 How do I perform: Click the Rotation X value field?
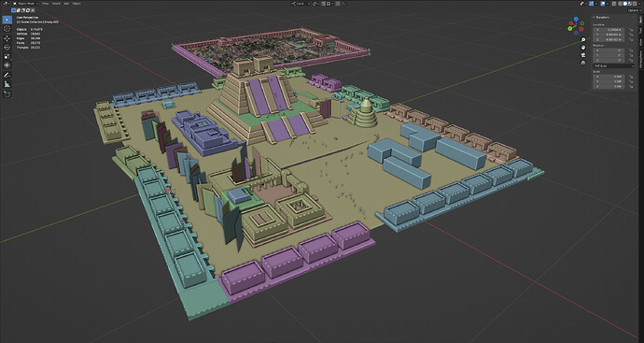[x=609, y=50]
